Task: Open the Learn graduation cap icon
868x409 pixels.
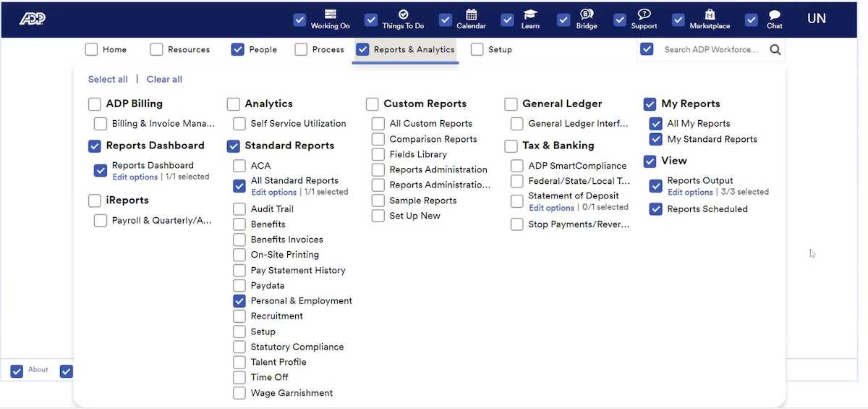Action: click(x=530, y=14)
